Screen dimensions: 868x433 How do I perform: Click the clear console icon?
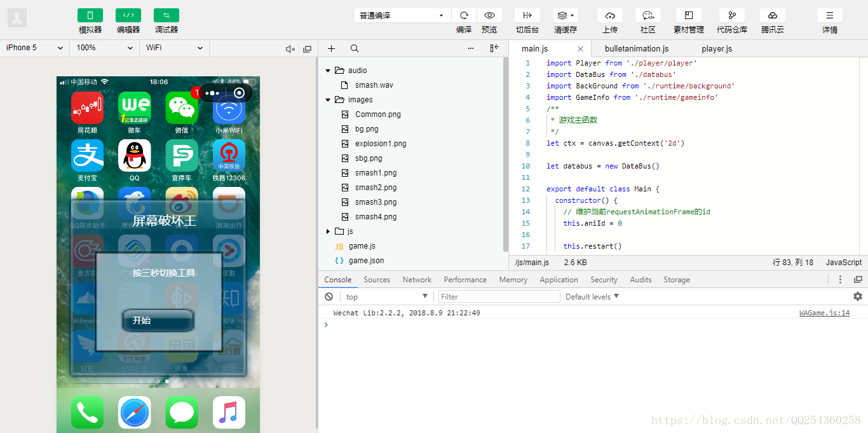(x=329, y=297)
